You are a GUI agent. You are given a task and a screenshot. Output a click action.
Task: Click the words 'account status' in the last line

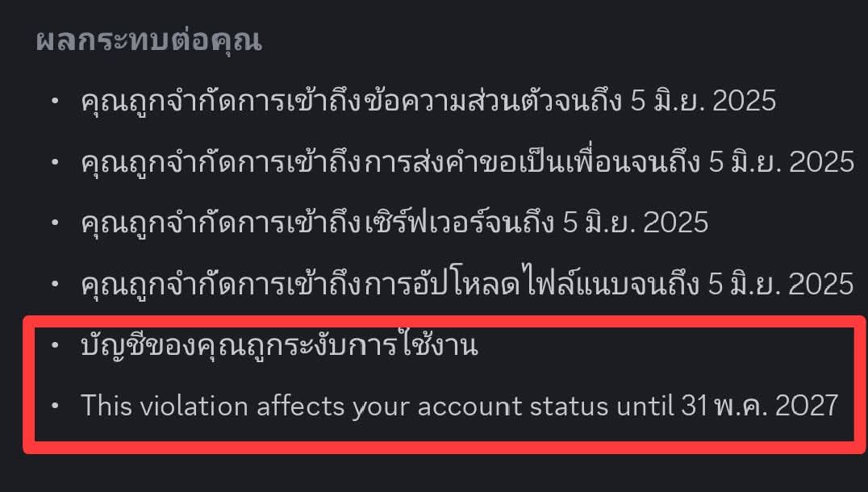[x=513, y=407]
